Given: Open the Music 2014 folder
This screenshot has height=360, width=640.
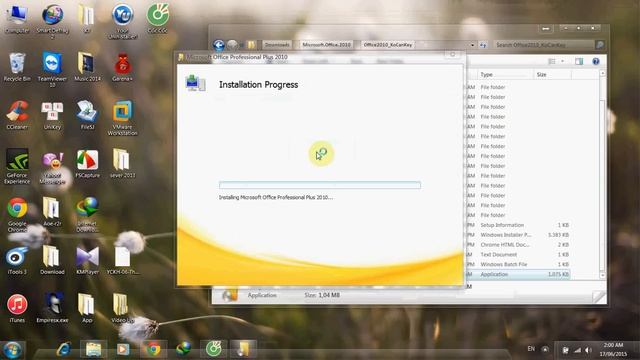Looking at the screenshot, I should 87,67.
